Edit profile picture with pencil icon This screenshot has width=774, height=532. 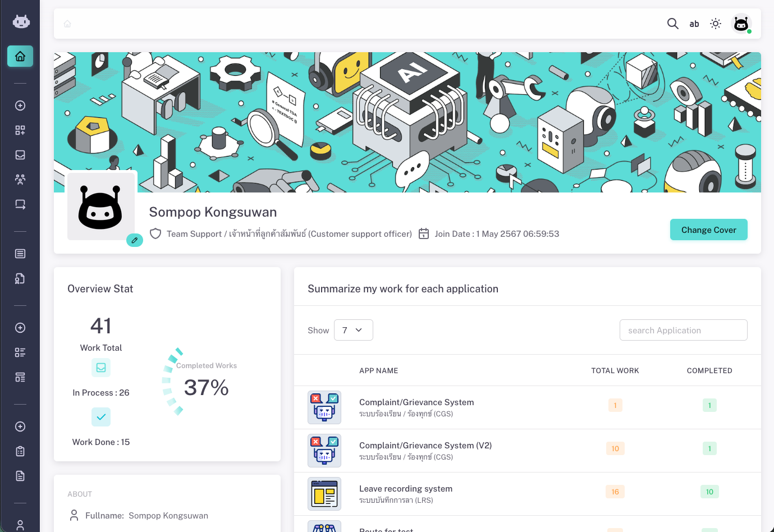[135, 240]
